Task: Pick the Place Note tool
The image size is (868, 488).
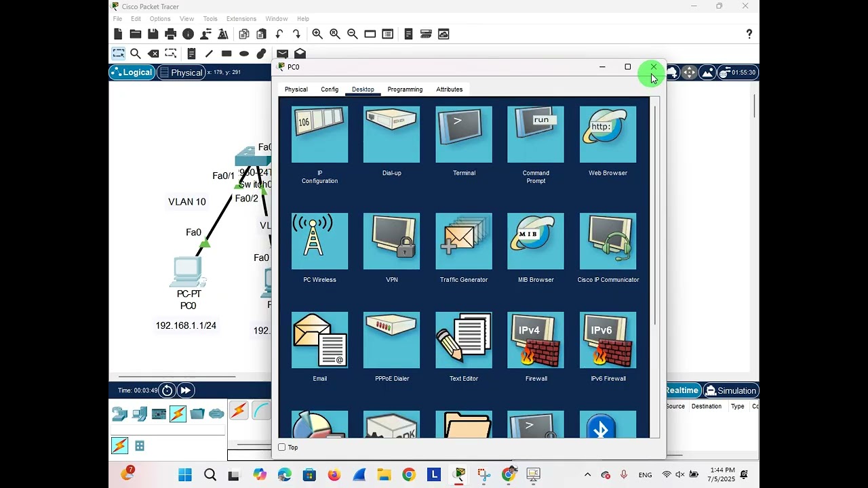Action: click(x=191, y=54)
